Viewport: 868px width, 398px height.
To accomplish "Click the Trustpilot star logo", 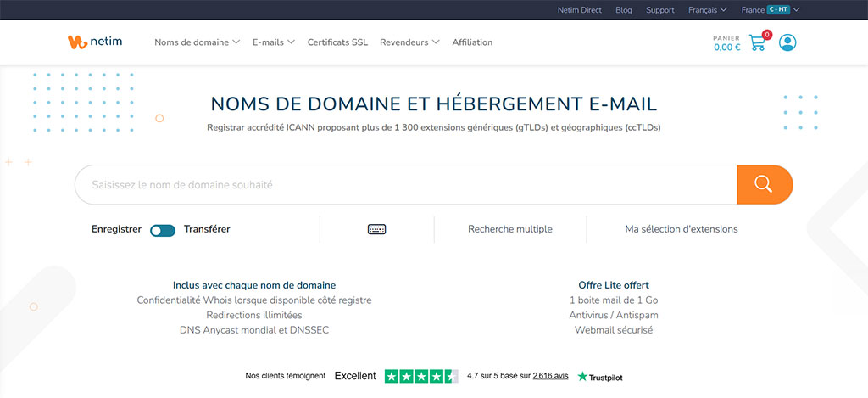I will pos(600,377).
